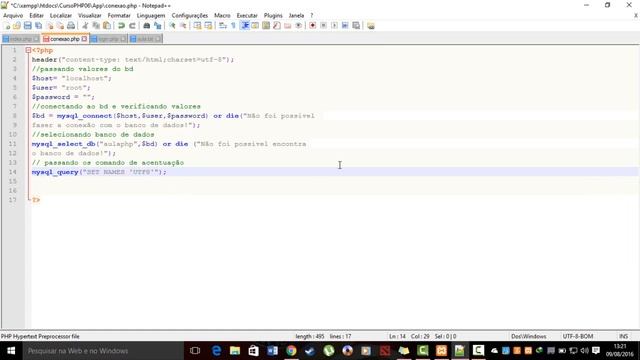
Task: Open the Localizar menu
Action: [x=61, y=16]
